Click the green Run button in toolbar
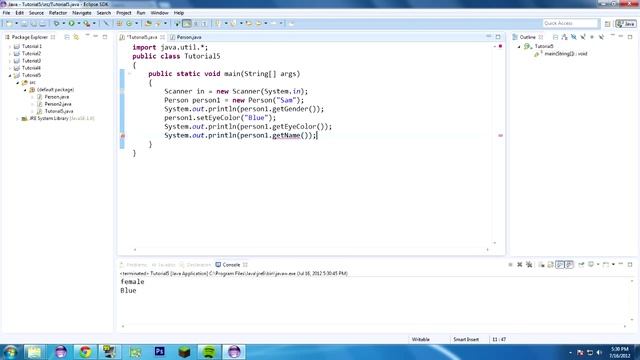640x360 pixels. [71, 23]
